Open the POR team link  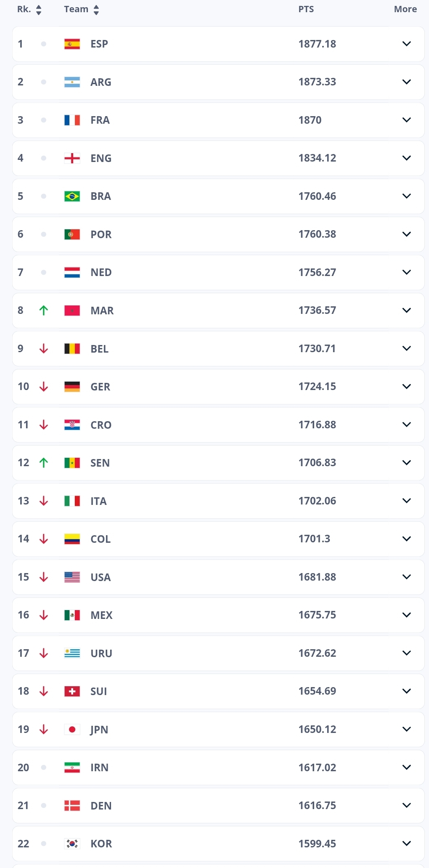point(101,234)
